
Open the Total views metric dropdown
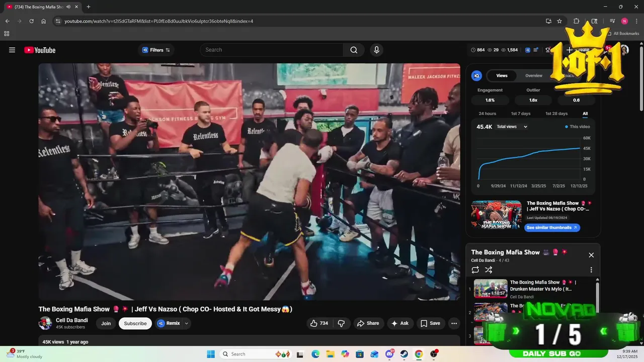coord(512,127)
